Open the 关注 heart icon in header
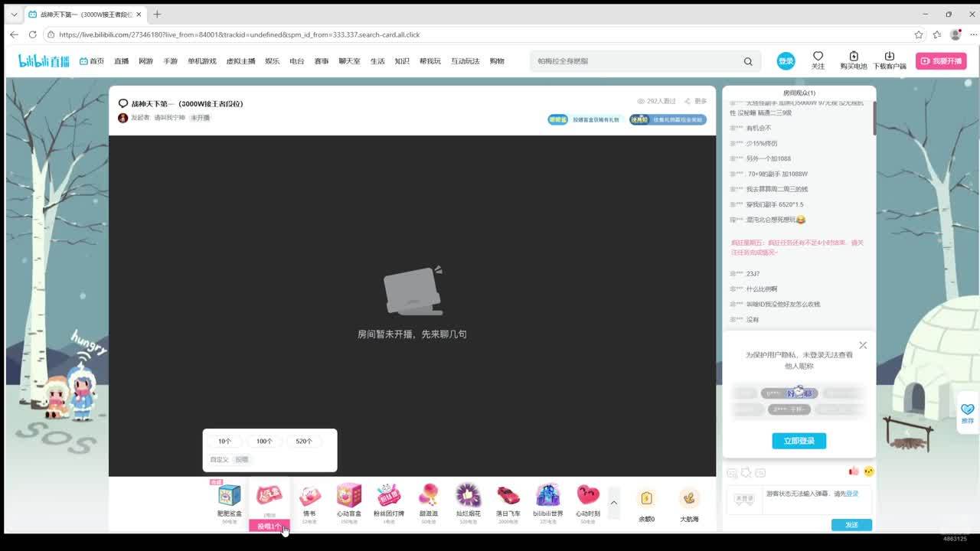The image size is (980, 551). [x=818, y=57]
